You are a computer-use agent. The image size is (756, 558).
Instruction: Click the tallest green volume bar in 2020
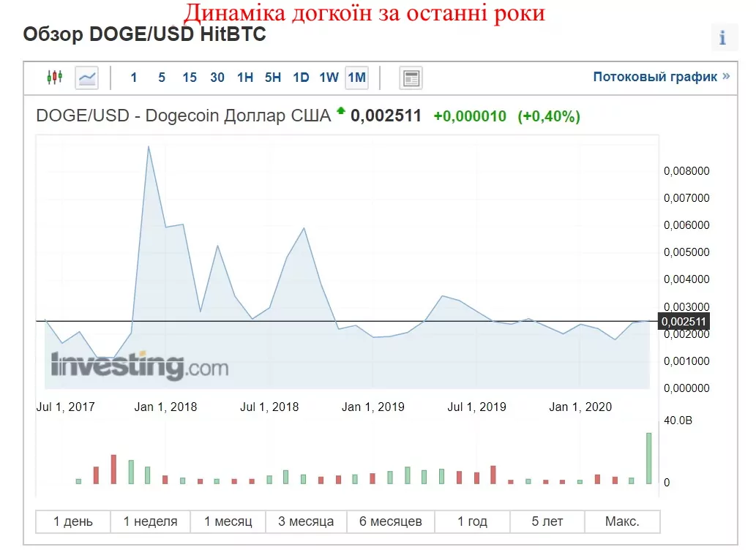click(x=649, y=459)
